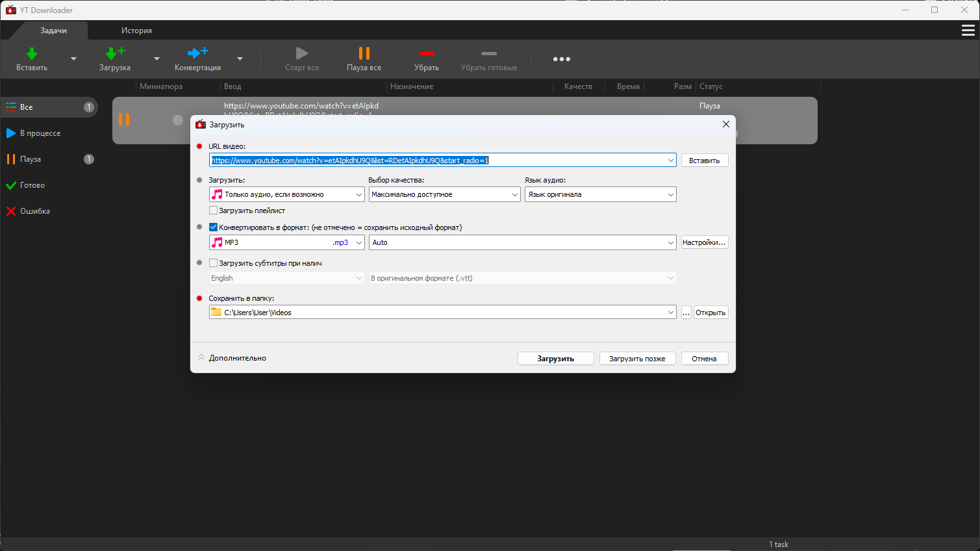This screenshot has height=551, width=980.
Task: Open the MP3 format dropdown
Action: 286,242
